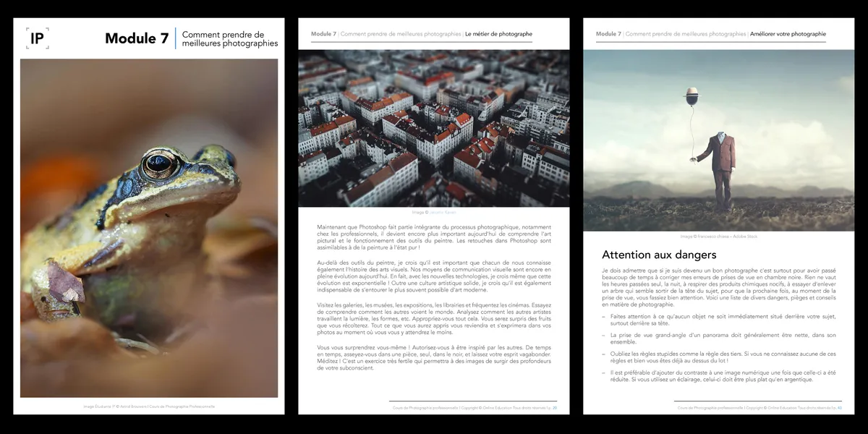Click bullet "La prise de vue grand-angle"
The width and height of the screenshot is (868, 434).
click(x=719, y=339)
